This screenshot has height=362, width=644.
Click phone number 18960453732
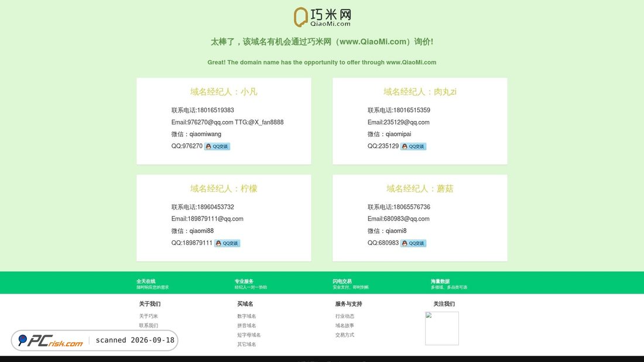click(215, 207)
